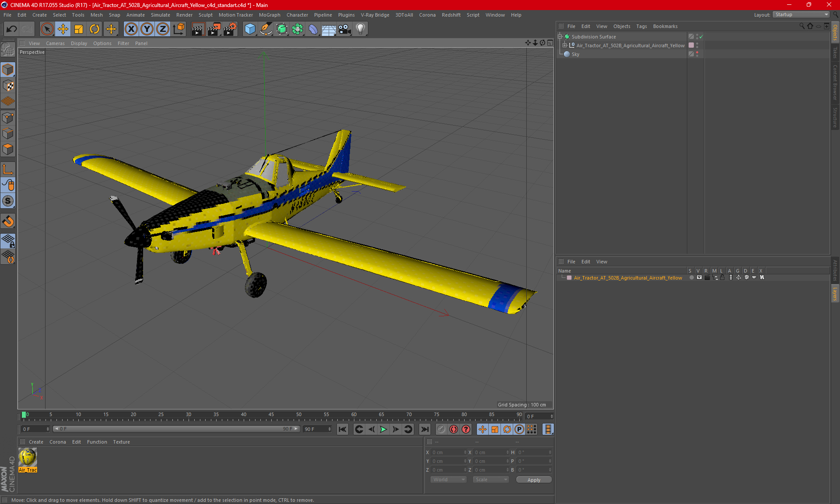Toggle X axis lock button
The width and height of the screenshot is (840, 504).
(131, 29)
